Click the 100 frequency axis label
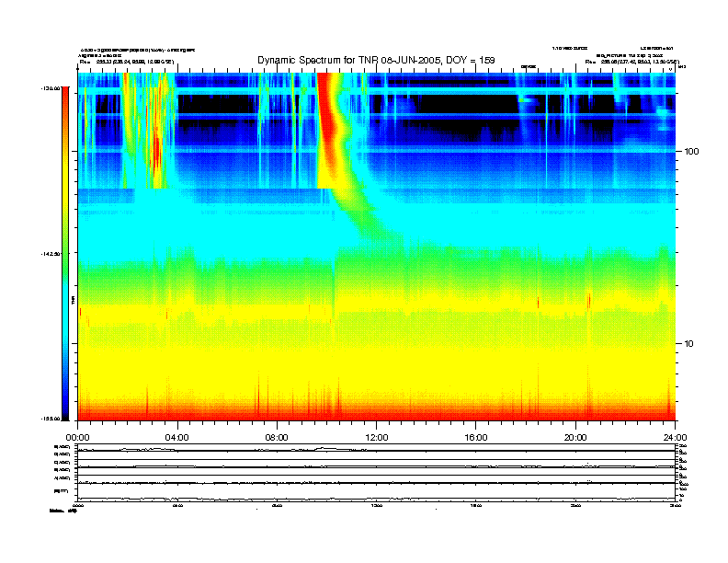The image size is (728, 563). (x=691, y=152)
